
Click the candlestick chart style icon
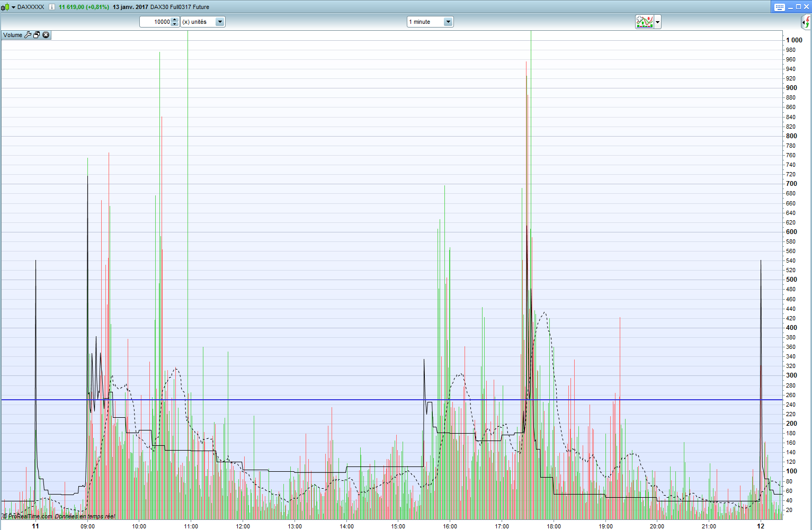point(5,7)
